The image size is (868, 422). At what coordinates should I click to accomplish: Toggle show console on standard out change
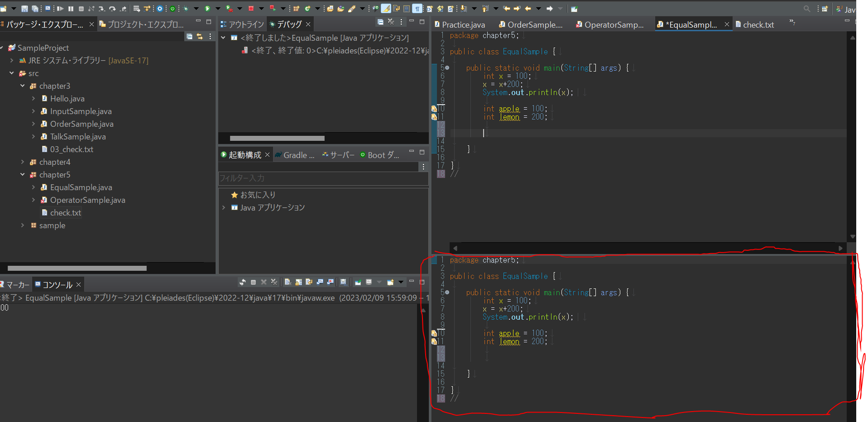pyautogui.click(x=320, y=282)
